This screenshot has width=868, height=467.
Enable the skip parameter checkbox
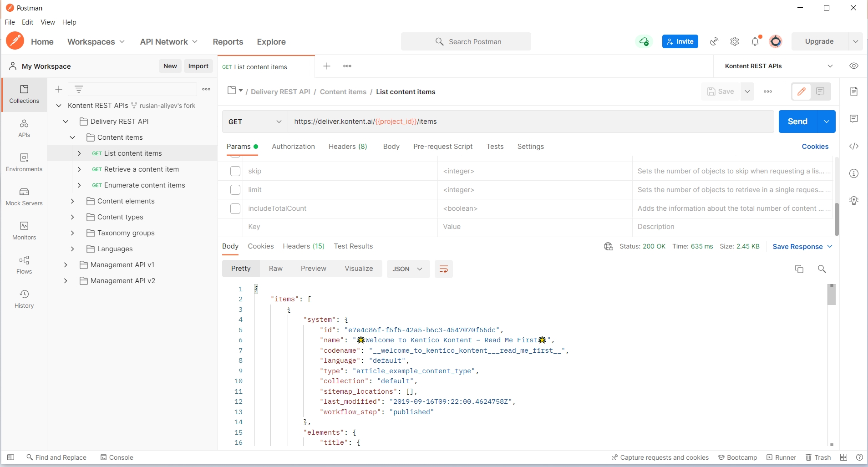(x=235, y=171)
